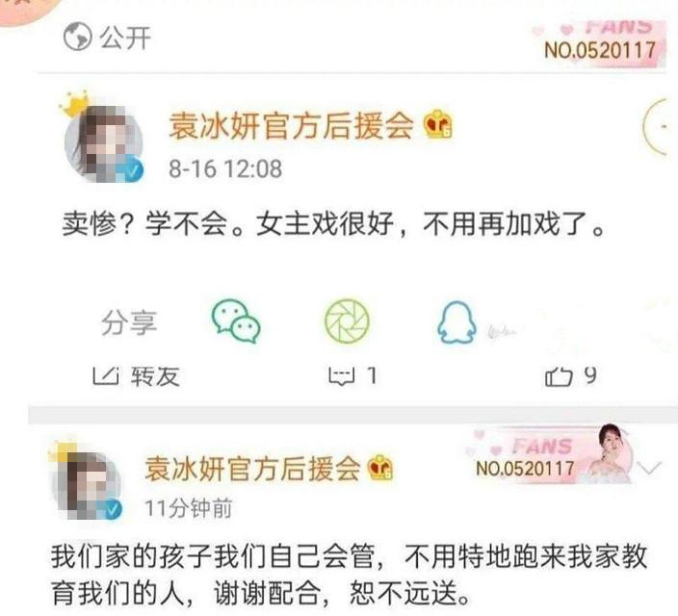View the first post's pixelated avatar
Screen dimensions: 678x616
[104, 142]
